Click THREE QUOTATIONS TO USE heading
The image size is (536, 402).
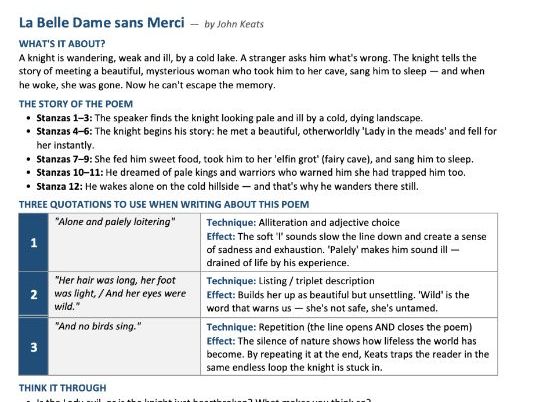pos(164,204)
